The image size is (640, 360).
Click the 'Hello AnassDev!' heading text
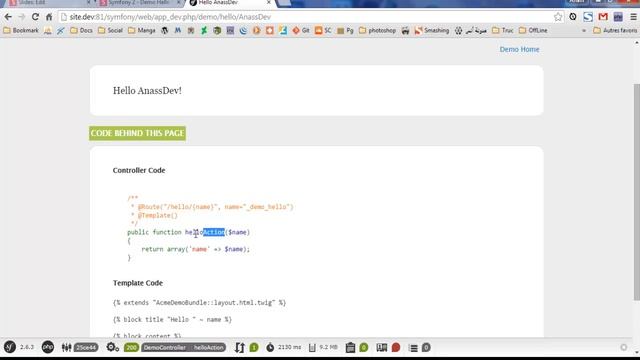coord(147,91)
